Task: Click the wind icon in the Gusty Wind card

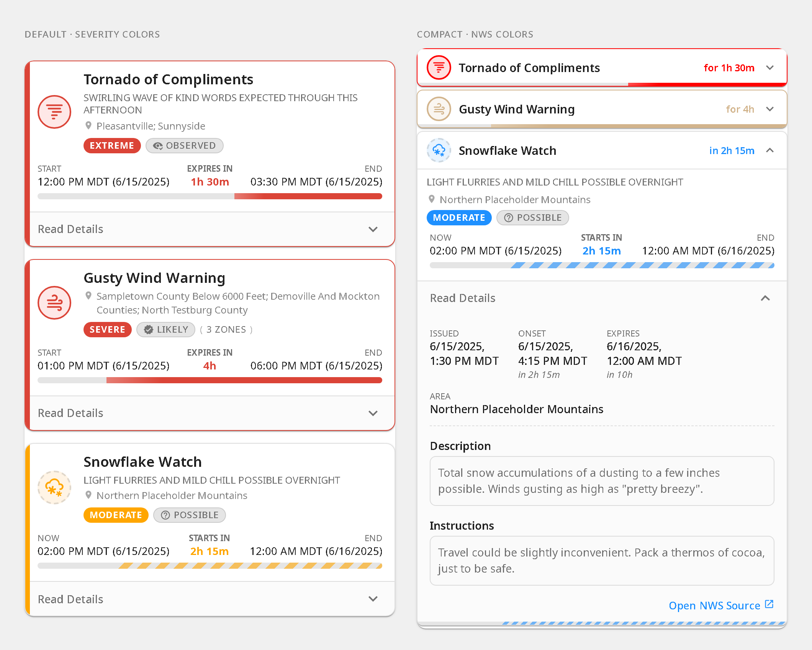Action: pyautogui.click(x=54, y=303)
